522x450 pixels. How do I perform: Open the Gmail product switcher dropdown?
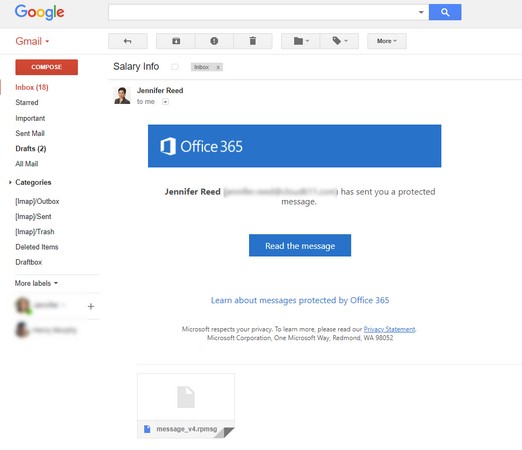click(32, 41)
